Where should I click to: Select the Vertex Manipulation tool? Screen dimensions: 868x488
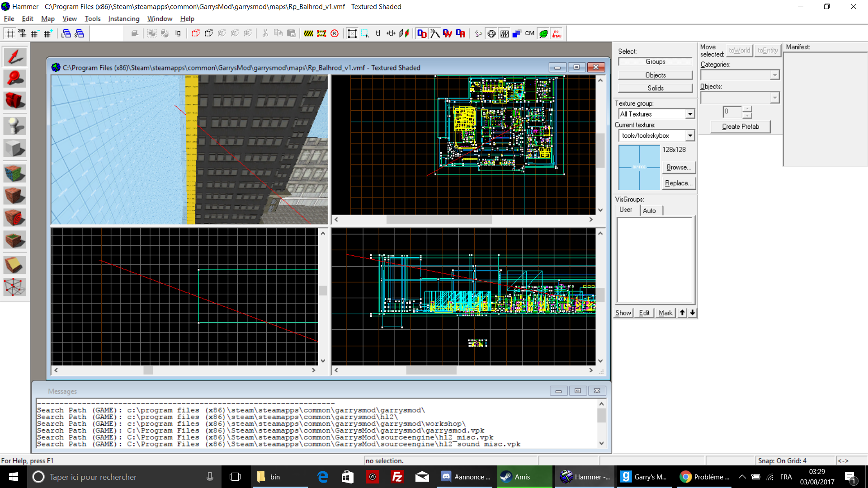point(15,287)
